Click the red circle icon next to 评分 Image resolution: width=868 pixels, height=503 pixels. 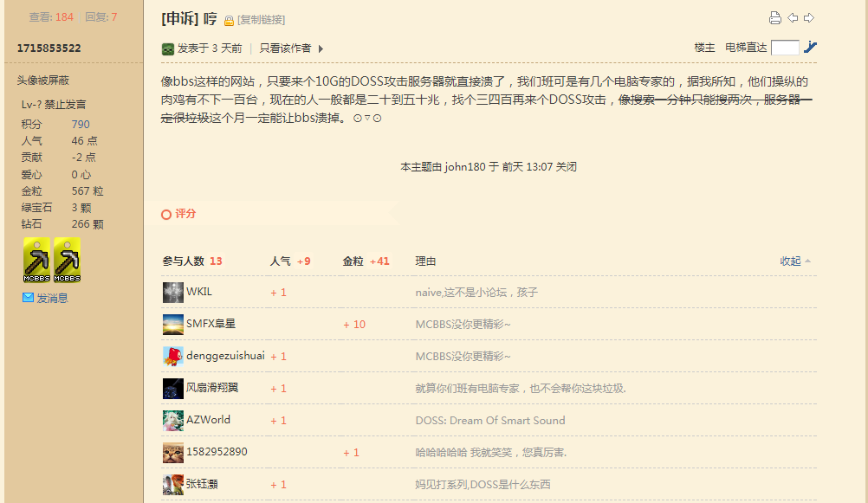[x=166, y=215]
